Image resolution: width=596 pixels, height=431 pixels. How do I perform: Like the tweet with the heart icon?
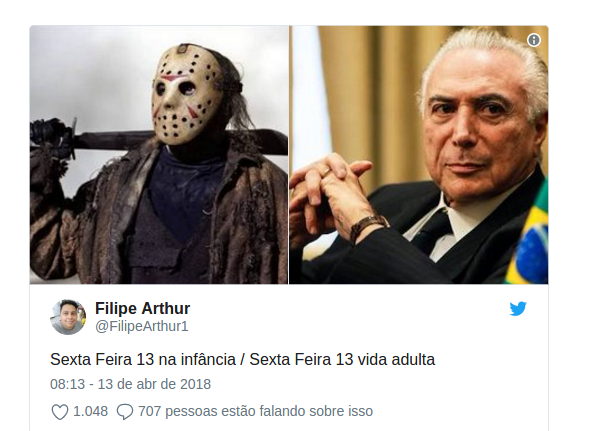pyautogui.click(x=60, y=412)
